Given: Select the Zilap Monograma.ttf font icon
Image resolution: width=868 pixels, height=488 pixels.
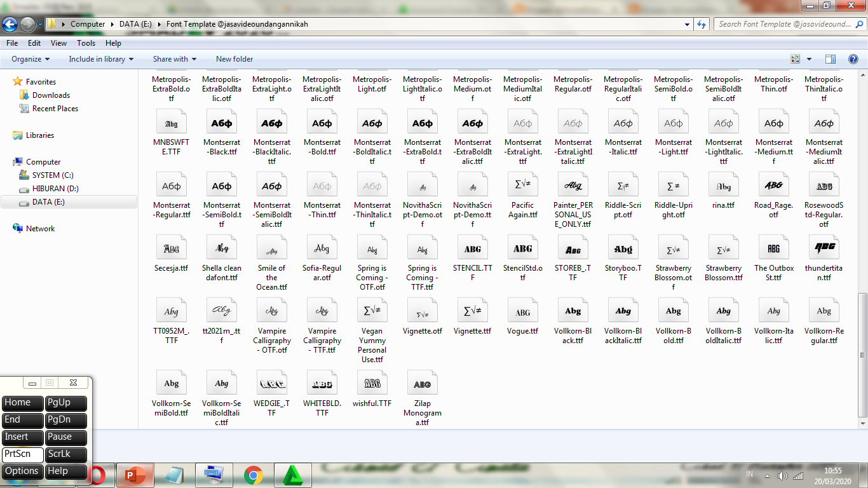Looking at the screenshot, I should 423,383.
